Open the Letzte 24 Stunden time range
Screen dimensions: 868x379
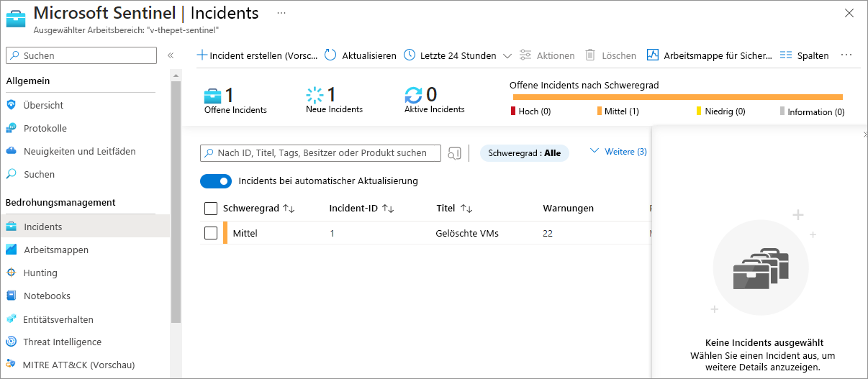pos(450,55)
